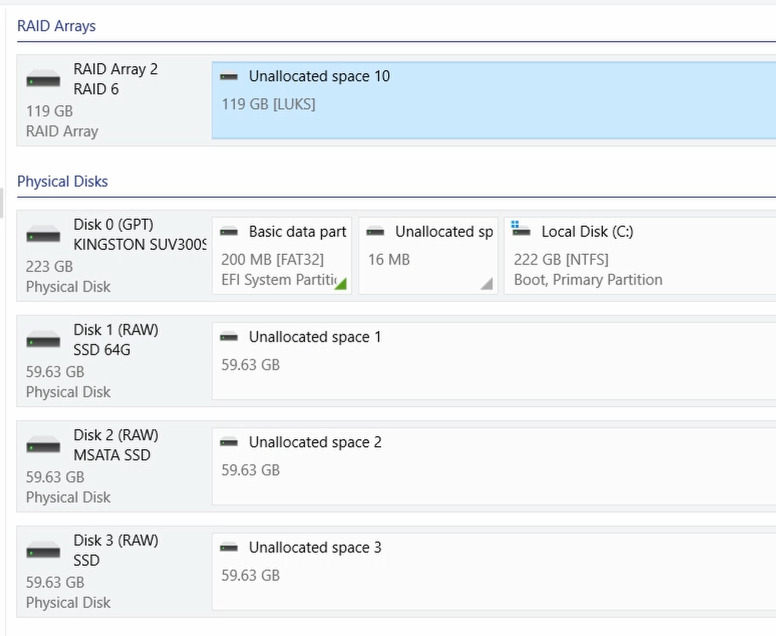Click the RAID Arrays section header
This screenshot has height=636, width=776.
[56, 26]
